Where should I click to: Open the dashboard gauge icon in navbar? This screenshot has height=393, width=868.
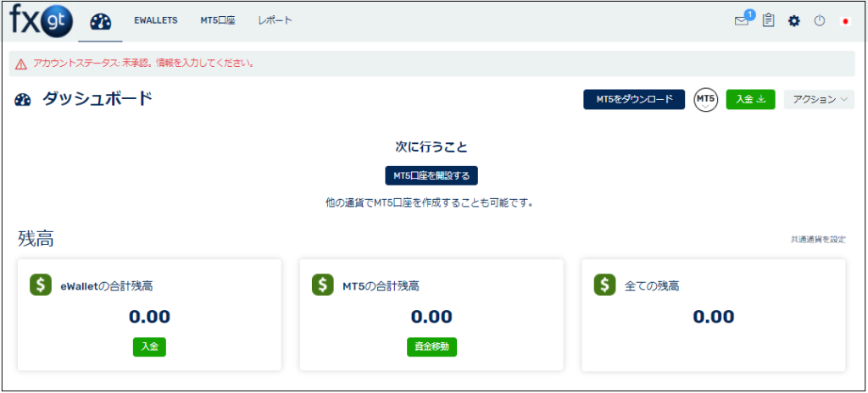100,21
